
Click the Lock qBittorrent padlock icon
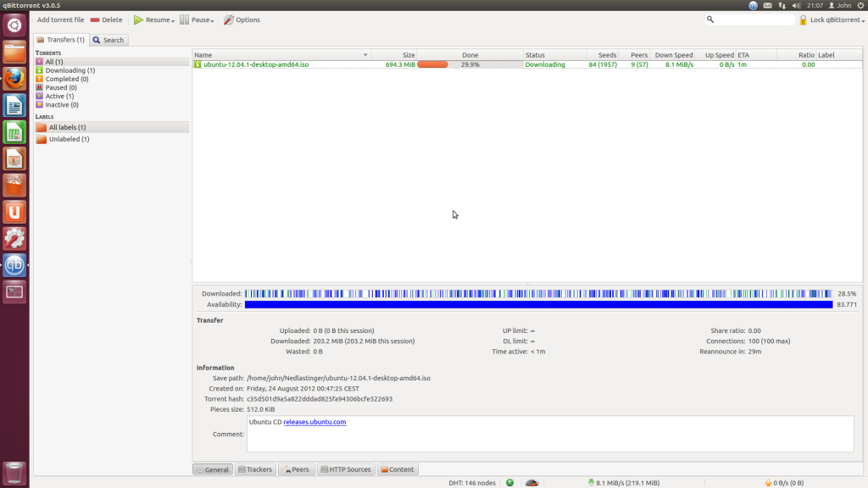(803, 19)
